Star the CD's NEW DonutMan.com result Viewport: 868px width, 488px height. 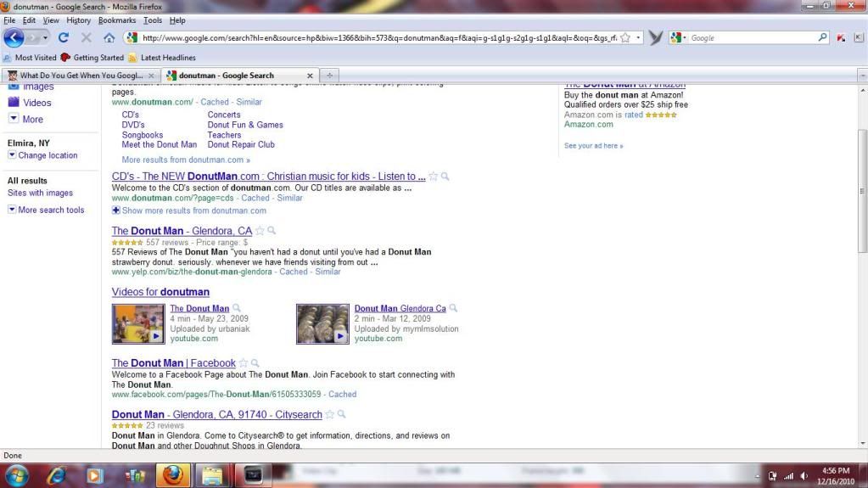click(x=433, y=177)
